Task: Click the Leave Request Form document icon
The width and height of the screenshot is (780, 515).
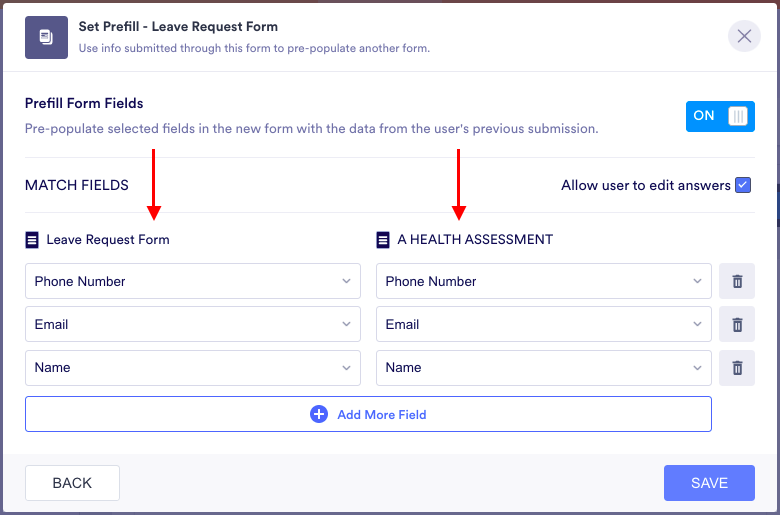Action: tap(32, 240)
